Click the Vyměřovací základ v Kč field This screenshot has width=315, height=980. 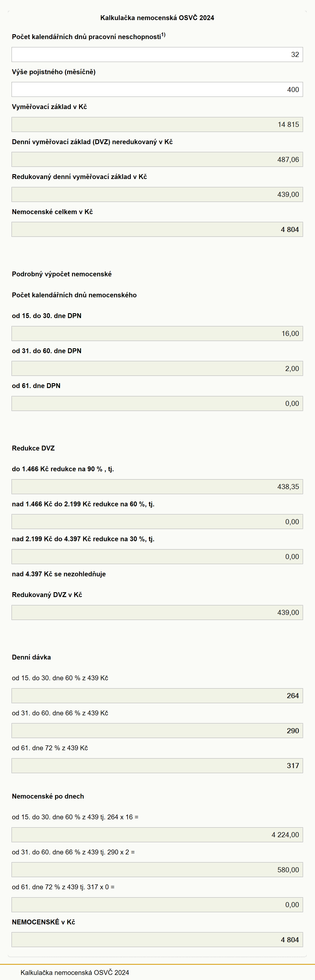[157, 124]
